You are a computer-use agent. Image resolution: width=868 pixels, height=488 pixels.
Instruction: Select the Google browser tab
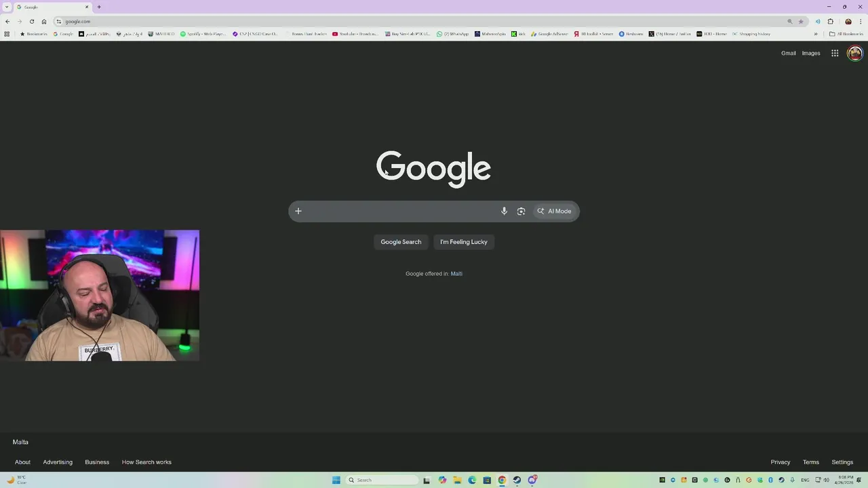coord(52,7)
